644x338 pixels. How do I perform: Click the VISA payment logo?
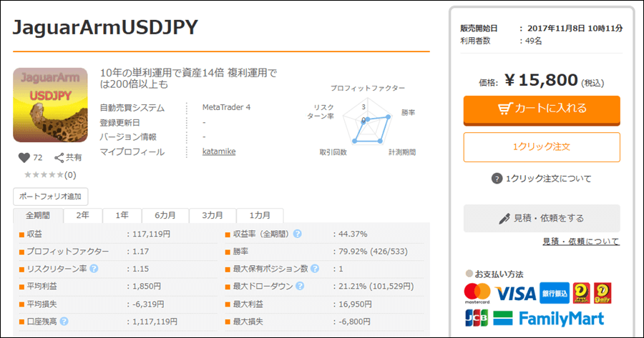515,294
